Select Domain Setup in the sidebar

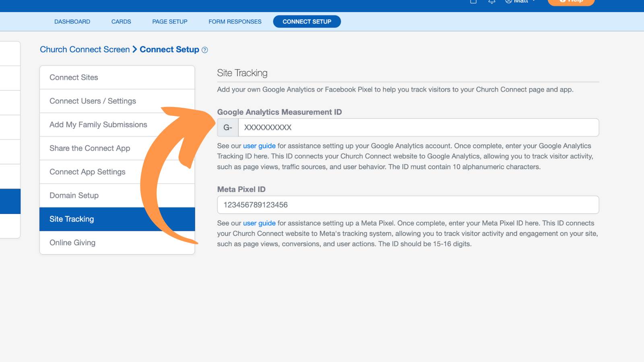tap(117, 195)
